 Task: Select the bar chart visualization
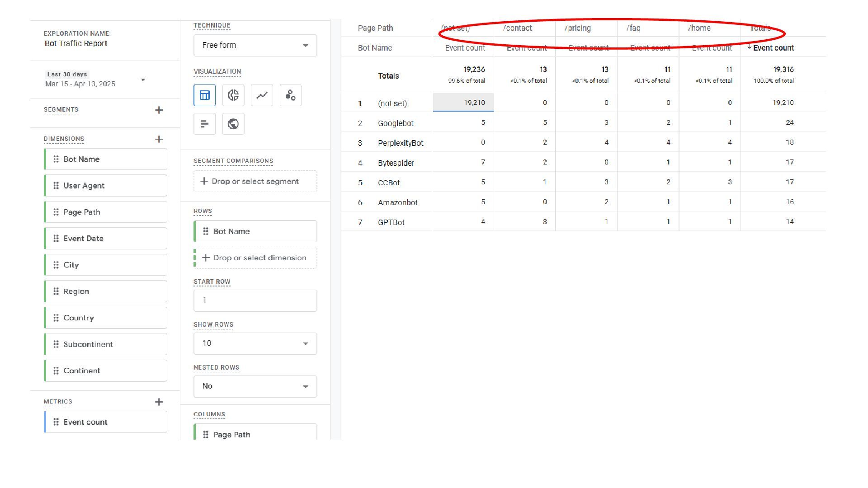click(204, 124)
